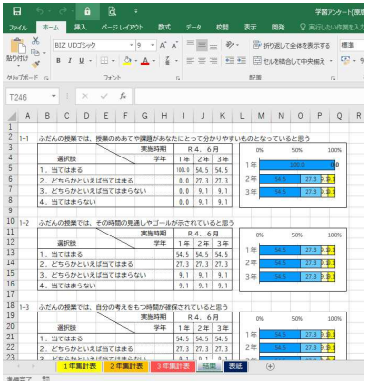
Task: Toggle Wrap Text (折り返して全体を表示する)
Action: [291, 45]
